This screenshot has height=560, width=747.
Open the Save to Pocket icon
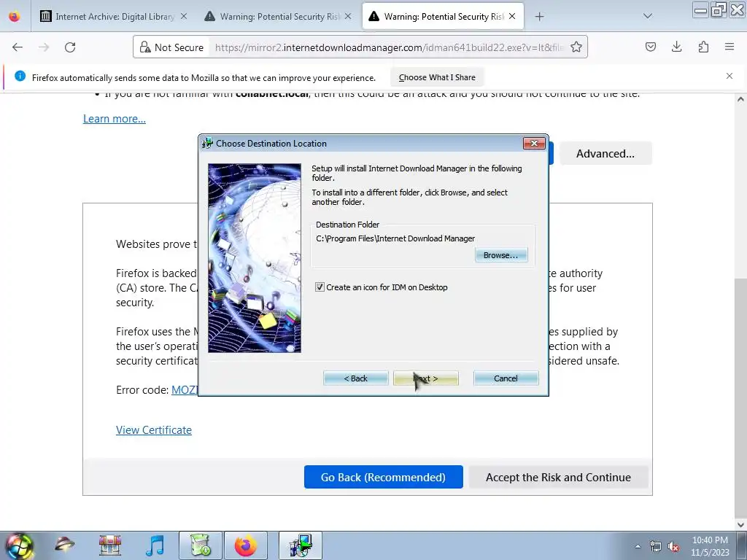tap(650, 47)
